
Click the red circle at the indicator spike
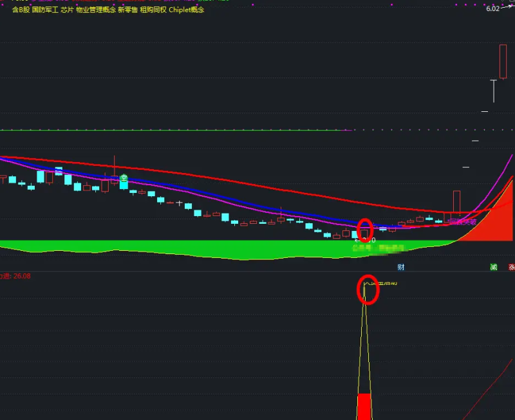point(368,290)
